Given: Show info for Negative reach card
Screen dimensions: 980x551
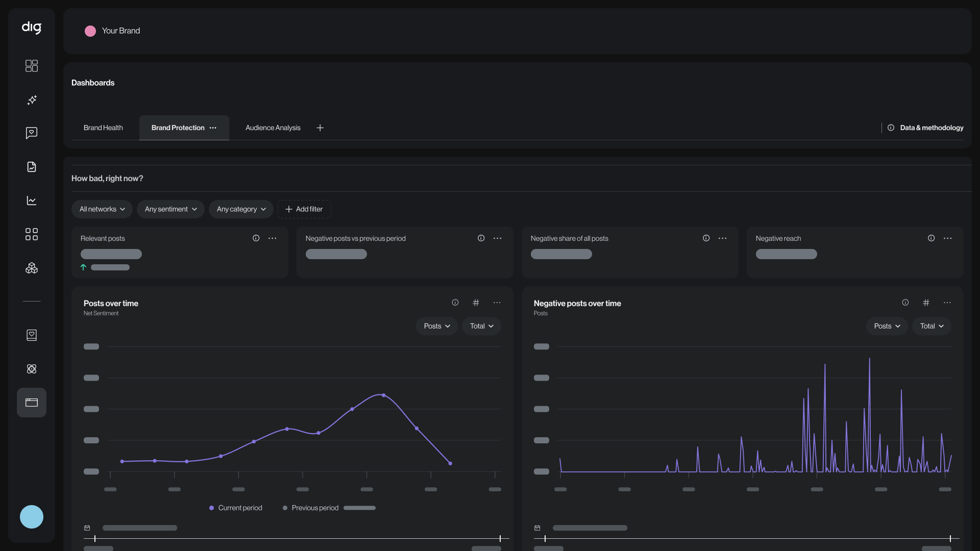Looking at the screenshot, I should click(x=932, y=238).
